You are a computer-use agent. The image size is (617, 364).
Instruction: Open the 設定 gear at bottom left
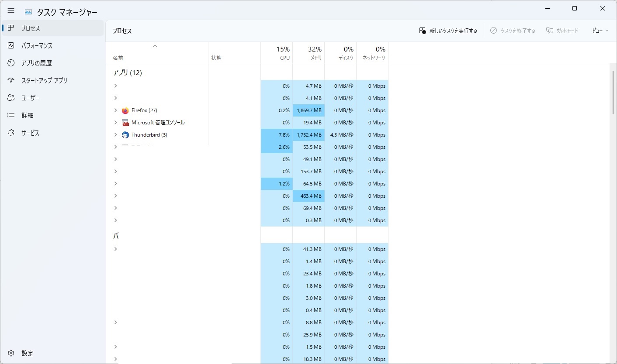11,353
